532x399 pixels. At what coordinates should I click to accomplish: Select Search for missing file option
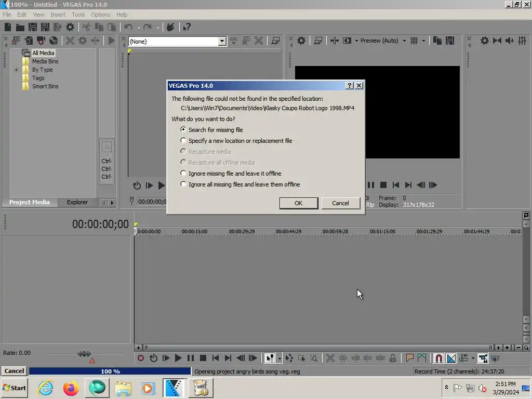pos(212,129)
